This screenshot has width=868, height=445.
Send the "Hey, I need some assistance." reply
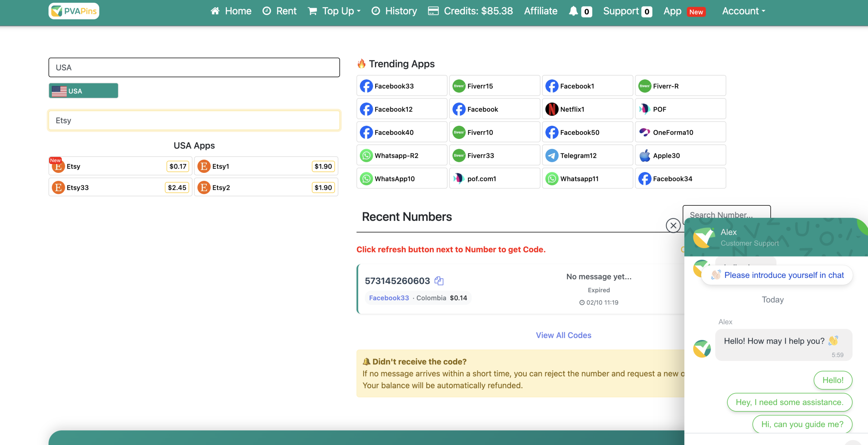789,402
